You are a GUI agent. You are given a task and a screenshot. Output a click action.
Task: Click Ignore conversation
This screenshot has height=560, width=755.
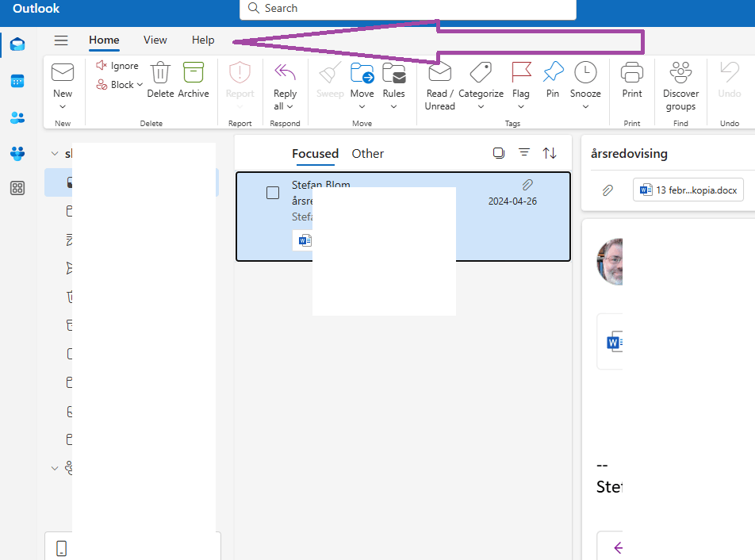tap(117, 66)
